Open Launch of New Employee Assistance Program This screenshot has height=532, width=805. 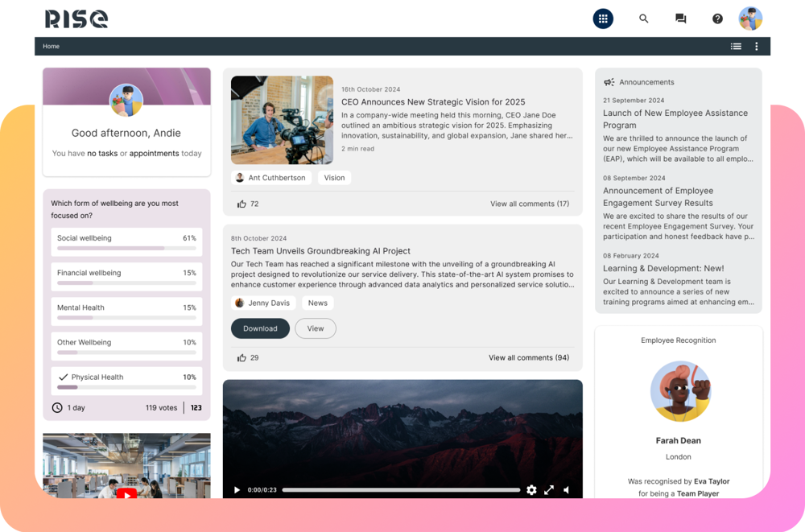675,119
